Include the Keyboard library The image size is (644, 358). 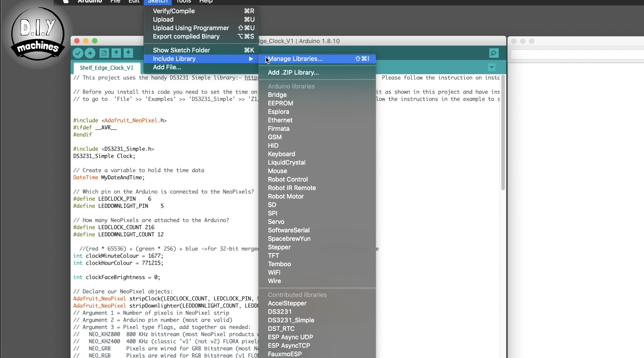click(317, 154)
